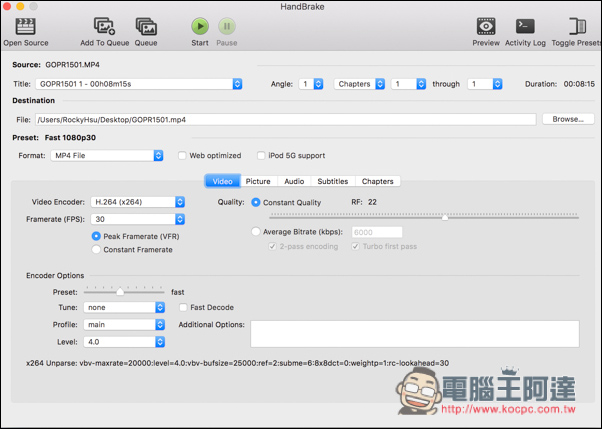Enable the Web optimized checkbox
Viewport: 602px width, 429px height.
coord(183,155)
